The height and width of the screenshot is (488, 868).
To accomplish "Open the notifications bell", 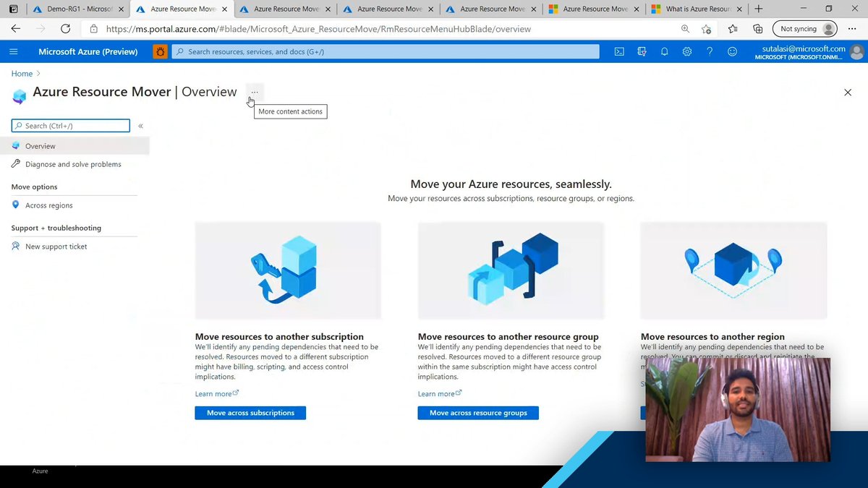I will [x=664, y=51].
